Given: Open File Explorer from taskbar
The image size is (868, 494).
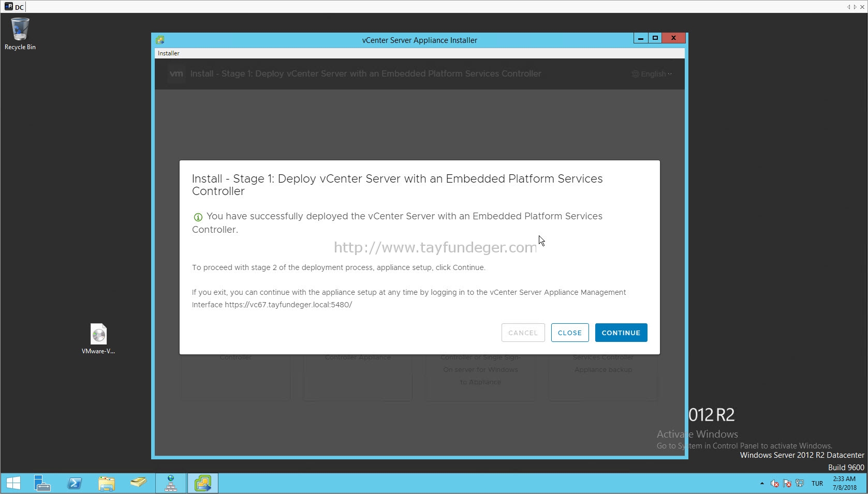Looking at the screenshot, I should point(107,483).
